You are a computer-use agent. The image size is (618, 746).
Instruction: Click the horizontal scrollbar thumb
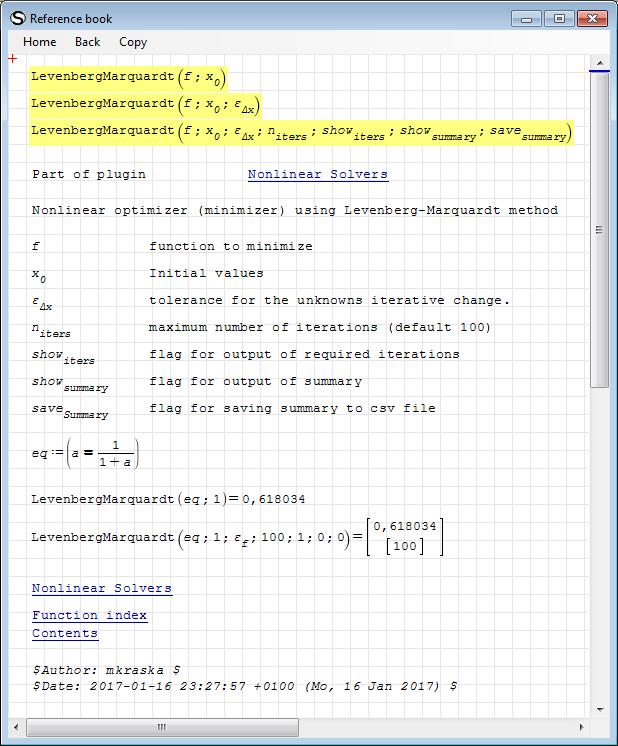160,727
